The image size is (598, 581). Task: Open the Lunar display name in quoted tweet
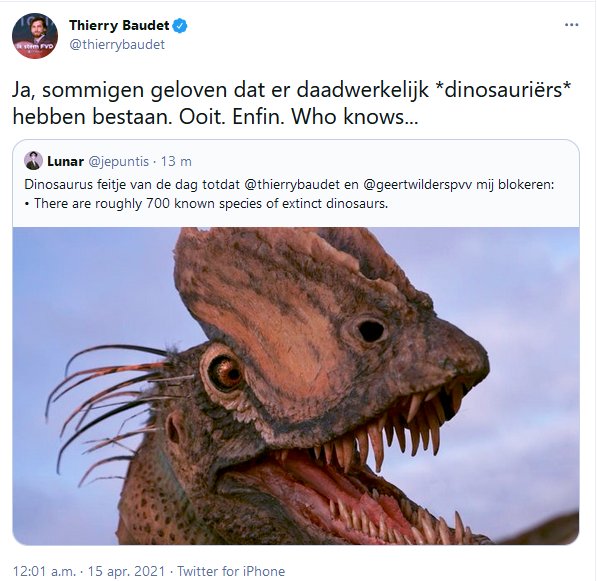coord(66,161)
